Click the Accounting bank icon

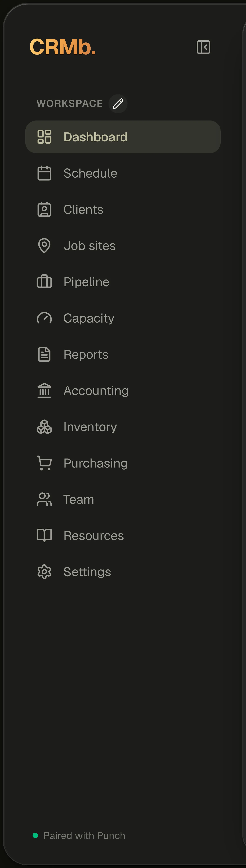(44, 390)
